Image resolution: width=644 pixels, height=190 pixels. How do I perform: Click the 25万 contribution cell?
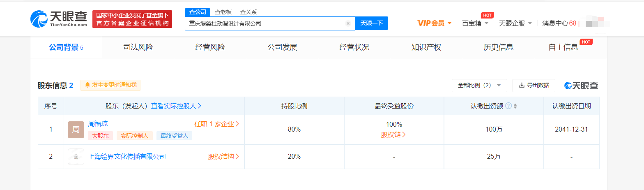tap(494, 157)
